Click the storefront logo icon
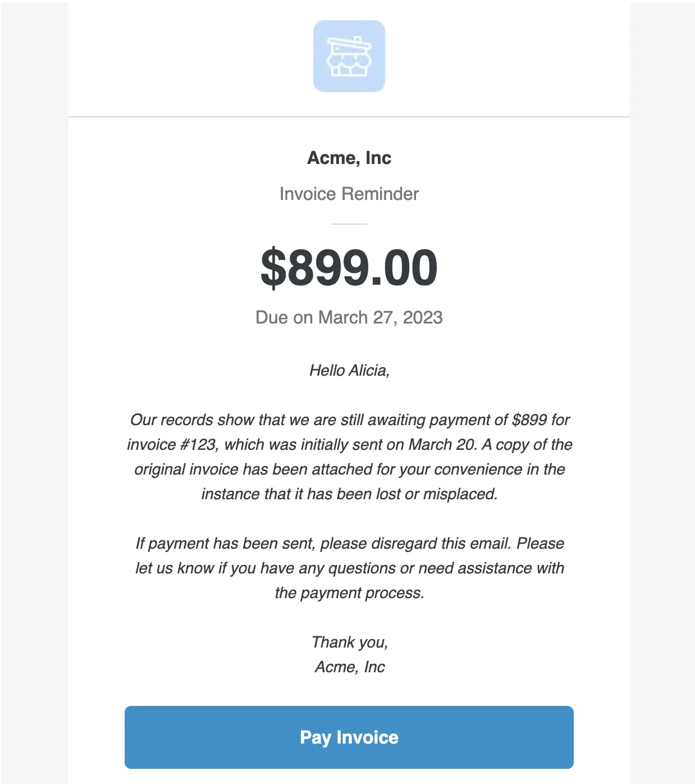The width and height of the screenshot is (695, 784). pyautogui.click(x=349, y=56)
